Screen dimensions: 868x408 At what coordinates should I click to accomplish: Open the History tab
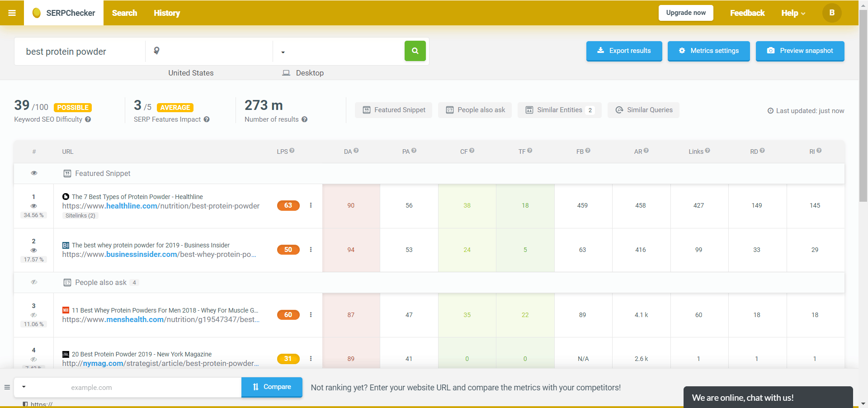(166, 13)
